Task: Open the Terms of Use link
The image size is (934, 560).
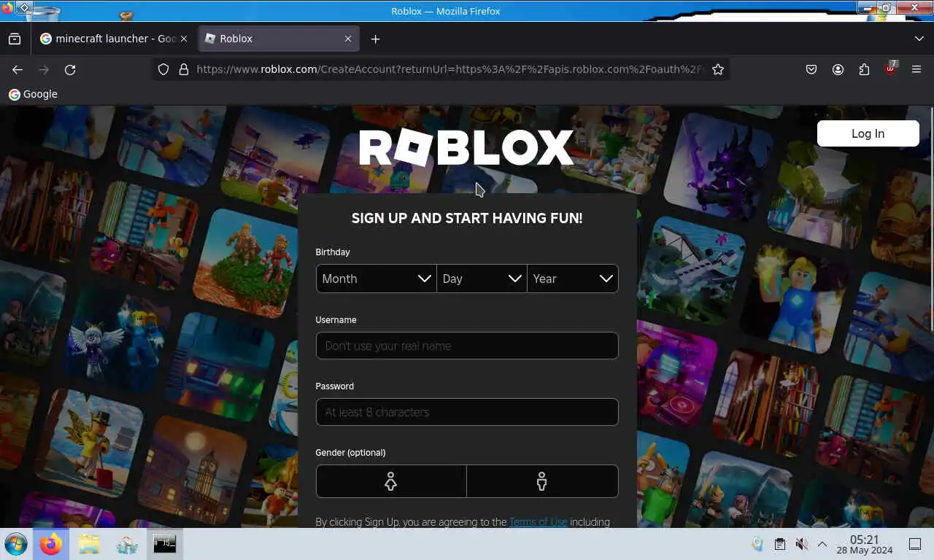Action: [538, 522]
